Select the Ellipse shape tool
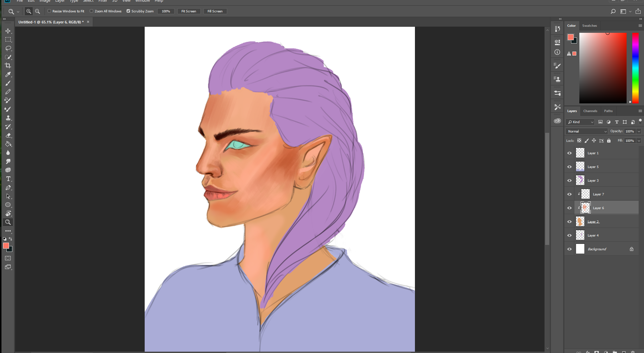 coord(8,205)
